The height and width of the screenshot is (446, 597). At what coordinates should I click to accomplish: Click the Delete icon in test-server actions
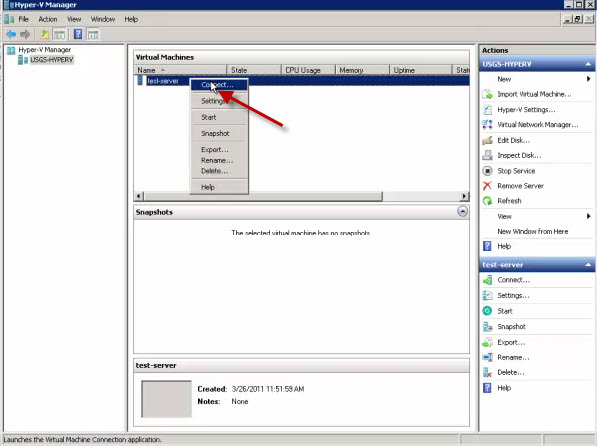(x=487, y=372)
